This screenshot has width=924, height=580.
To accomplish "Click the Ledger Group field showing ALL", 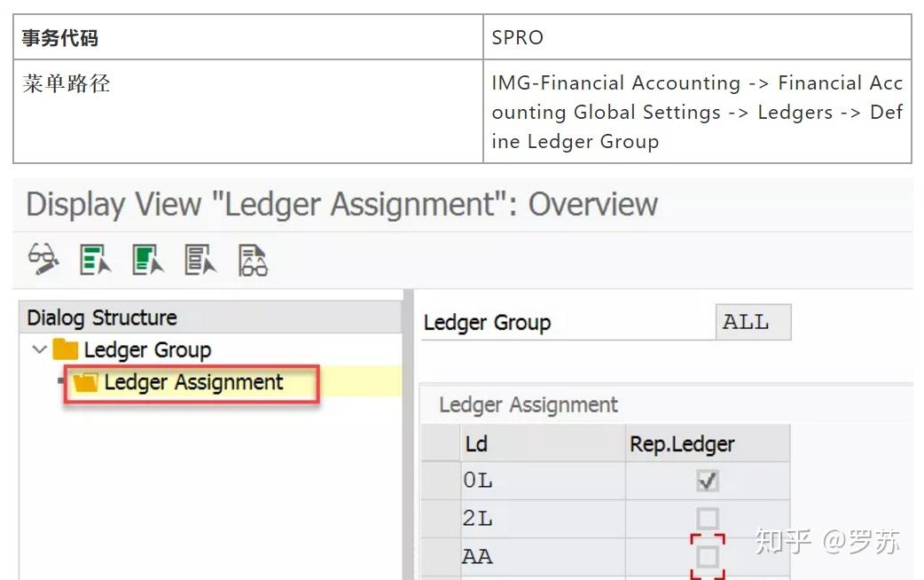I will pos(752,323).
